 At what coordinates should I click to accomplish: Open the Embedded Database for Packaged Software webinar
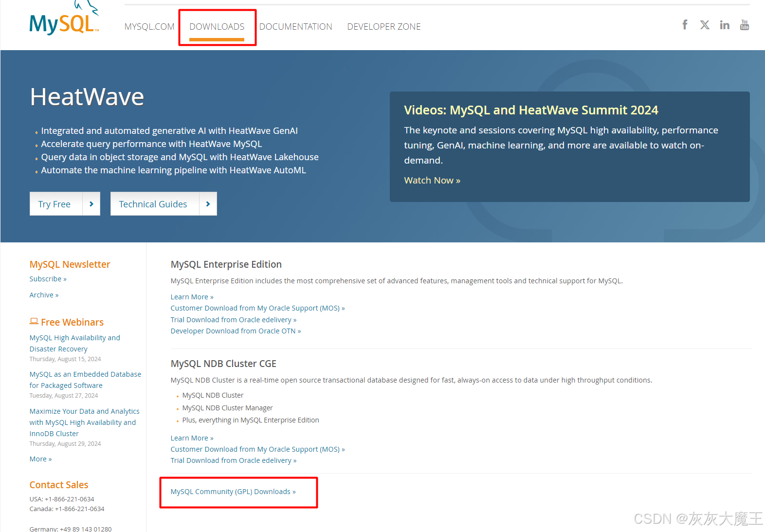[85, 380]
